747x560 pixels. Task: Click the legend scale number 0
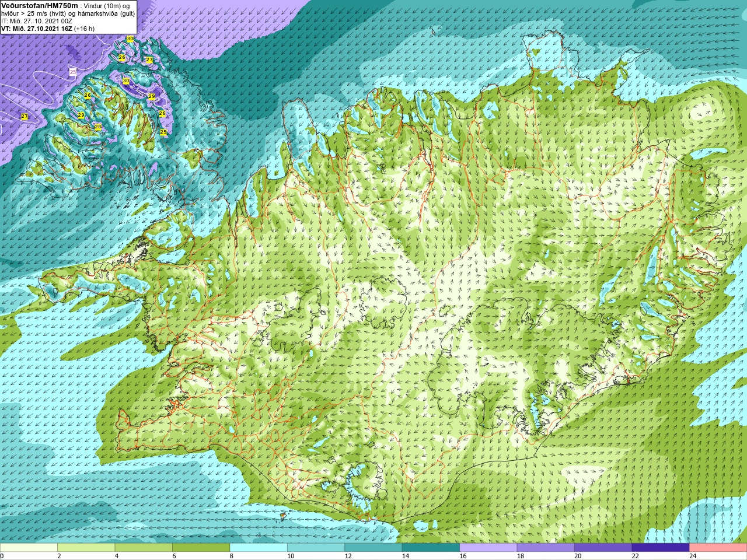pyautogui.click(x=2, y=556)
